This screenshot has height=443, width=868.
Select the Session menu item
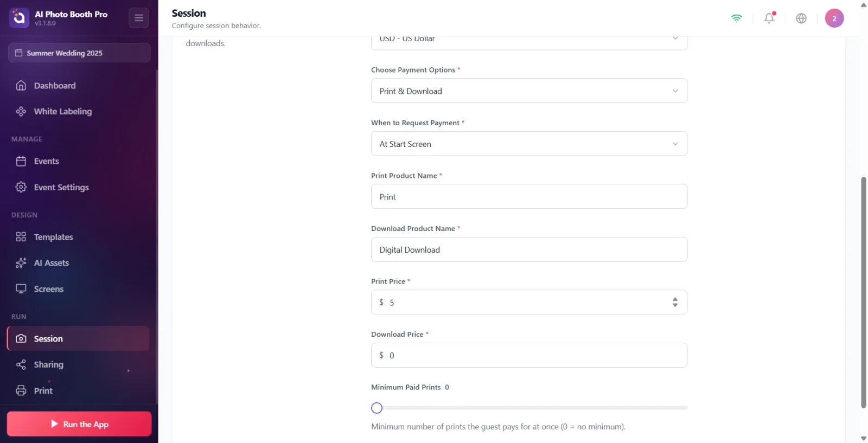(x=79, y=338)
